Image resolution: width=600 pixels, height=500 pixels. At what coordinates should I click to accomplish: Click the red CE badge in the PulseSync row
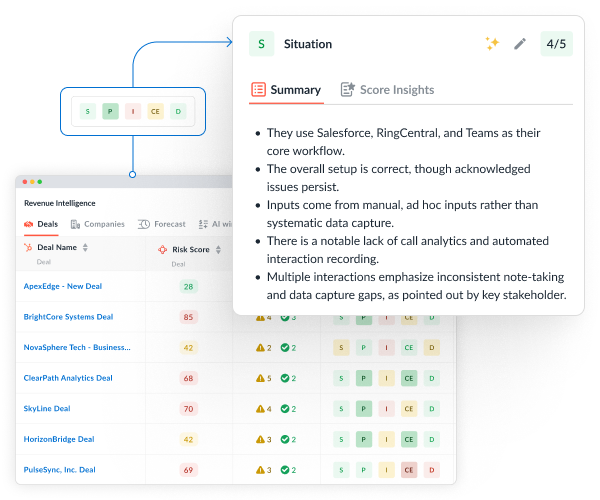coord(409,470)
